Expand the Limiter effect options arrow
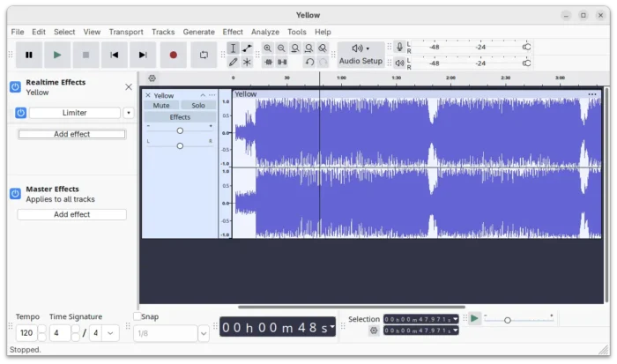 coord(129,113)
